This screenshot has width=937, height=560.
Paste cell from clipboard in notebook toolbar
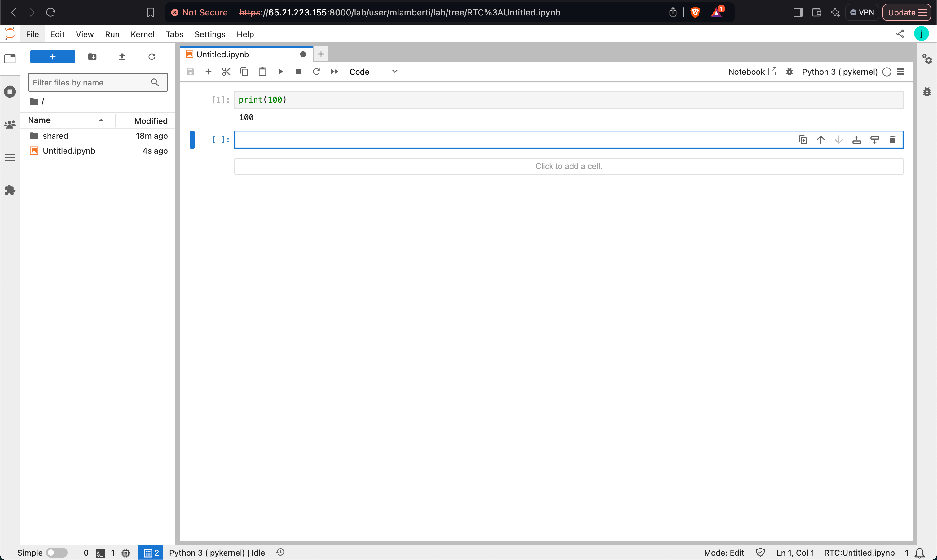click(262, 72)
